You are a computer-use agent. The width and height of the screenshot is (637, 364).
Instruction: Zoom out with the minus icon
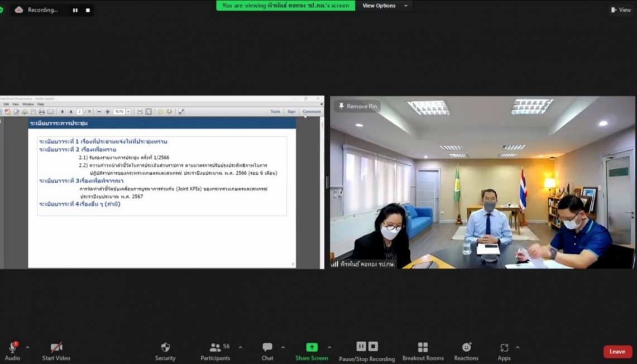point(99,112)
